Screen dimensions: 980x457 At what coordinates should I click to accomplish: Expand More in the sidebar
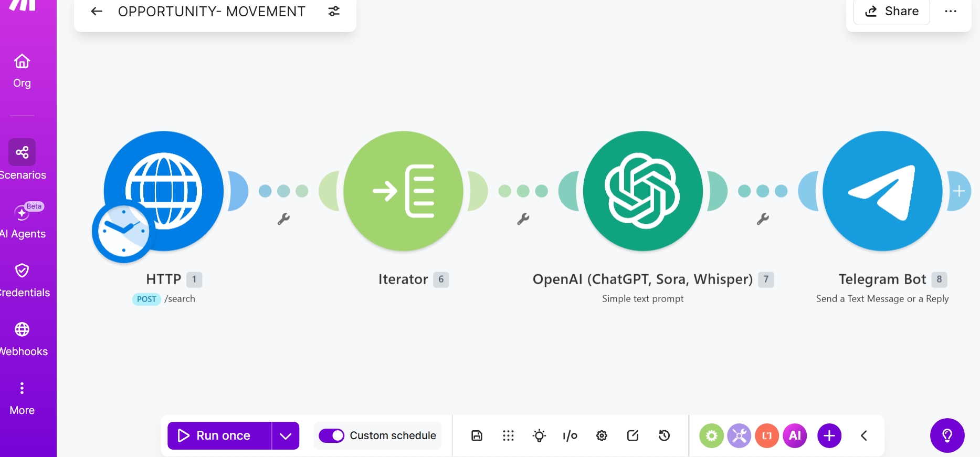22,399
